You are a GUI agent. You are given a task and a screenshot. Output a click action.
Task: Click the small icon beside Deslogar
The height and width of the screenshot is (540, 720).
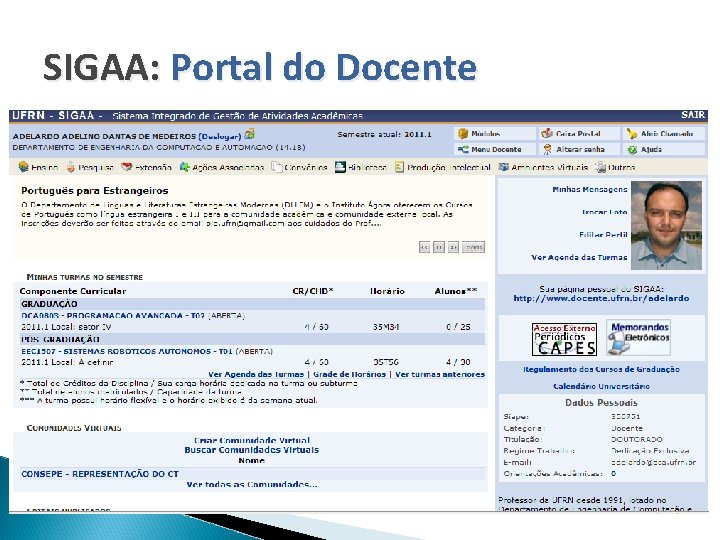250,134
